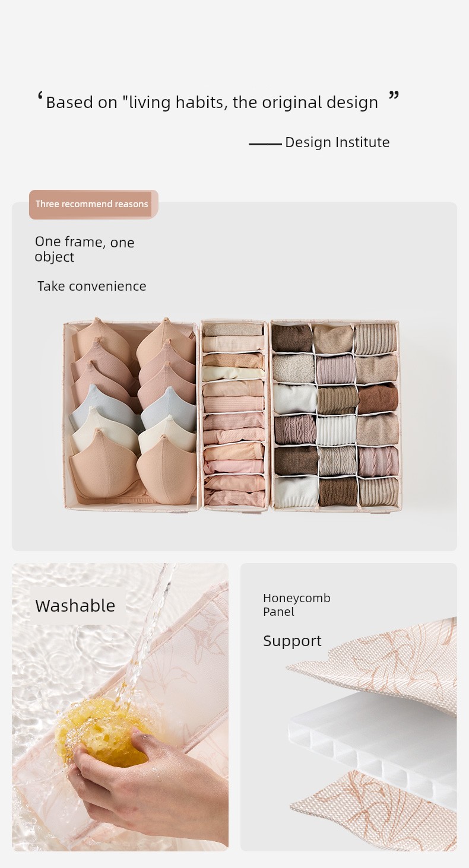Open the bra storage box image
469x868 pixels.
point(131,414)
